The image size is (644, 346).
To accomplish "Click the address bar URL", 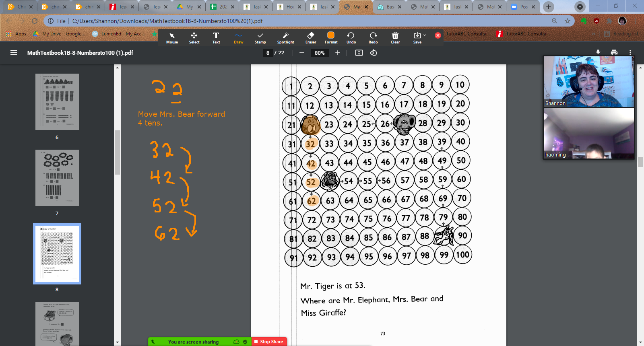I will coord(167,21).
